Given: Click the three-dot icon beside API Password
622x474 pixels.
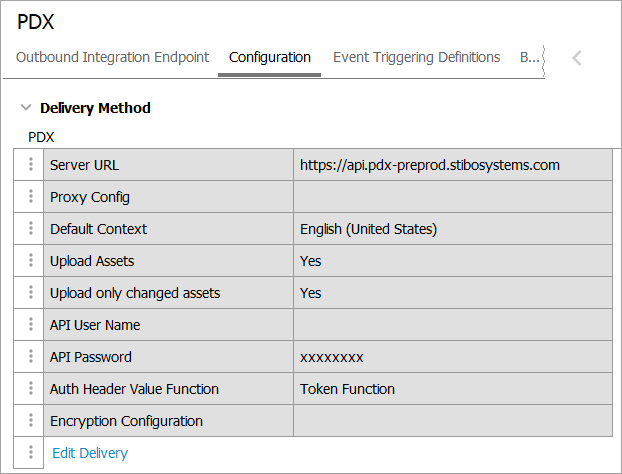Looking at the screenshot, I should click(31, 357).
